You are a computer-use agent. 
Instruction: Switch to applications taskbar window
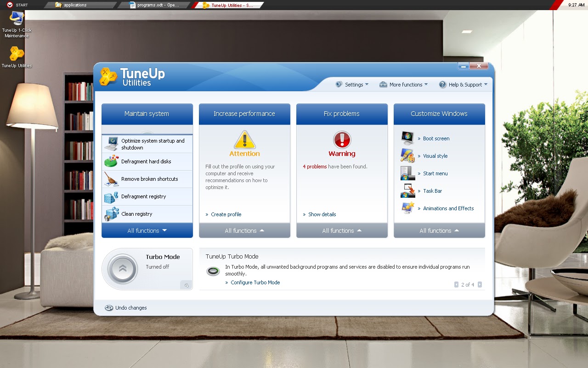tap(80, 5)
